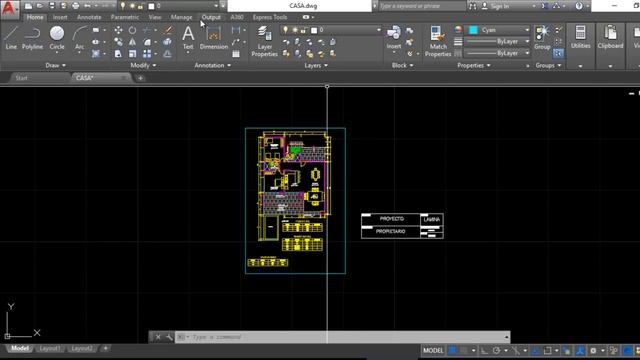The image size is (640, 360).
Task: Select the Polyline tool
Action: click(32, 38)
